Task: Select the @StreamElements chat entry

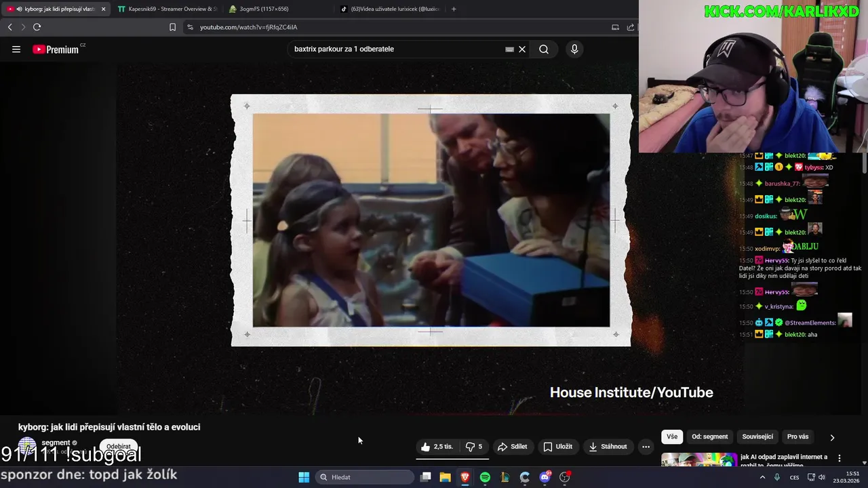Action: (795, 321)
